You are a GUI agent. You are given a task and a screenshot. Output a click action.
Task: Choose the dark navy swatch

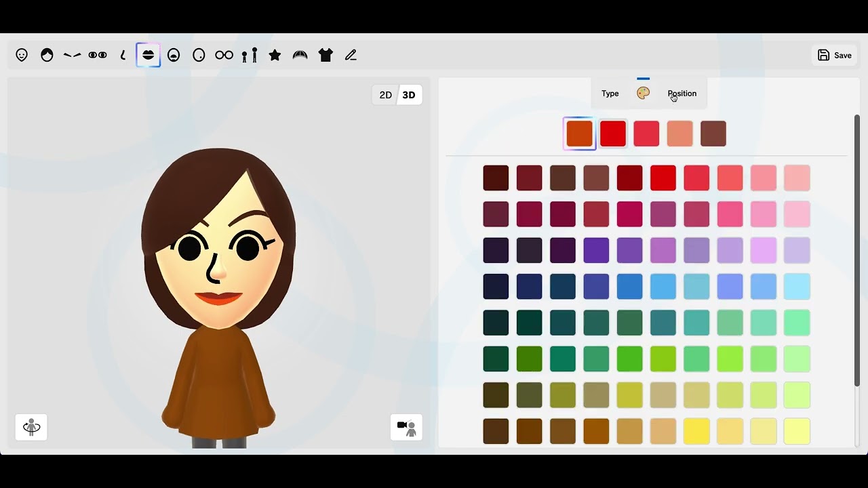click(x=496, y=287)
